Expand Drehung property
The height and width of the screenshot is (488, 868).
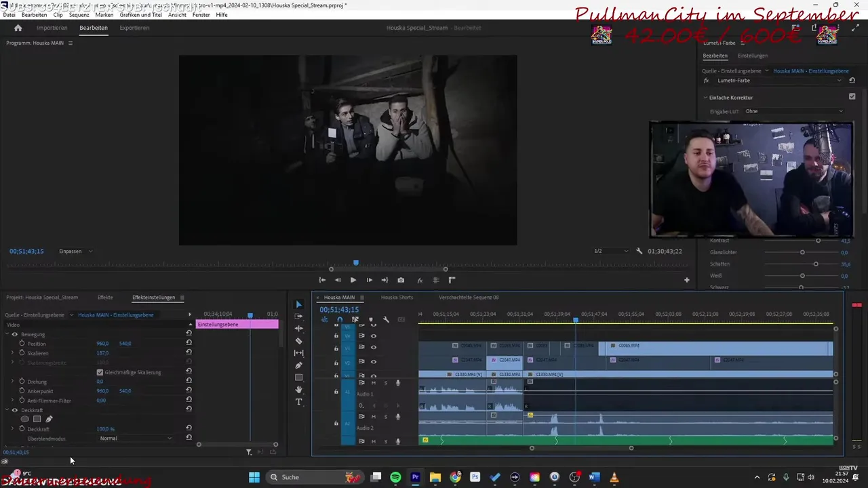click(12, 382)
